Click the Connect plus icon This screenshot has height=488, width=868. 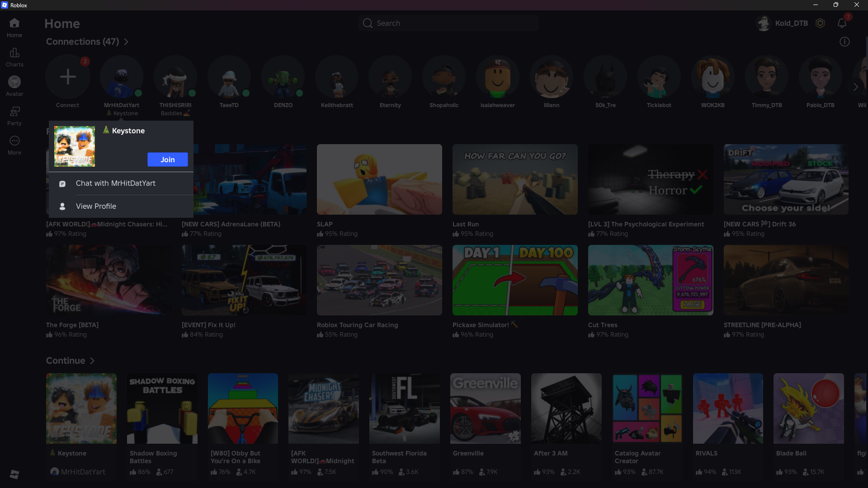(68, 77)
